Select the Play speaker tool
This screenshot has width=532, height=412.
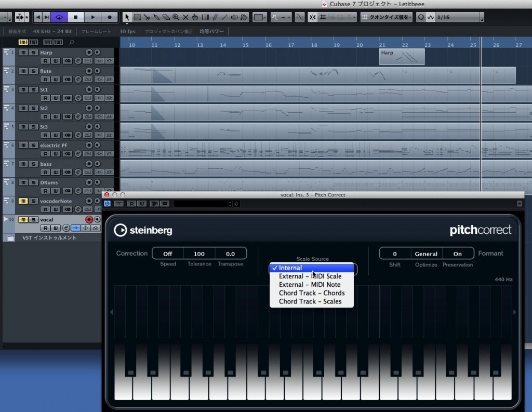coord(234,17)
